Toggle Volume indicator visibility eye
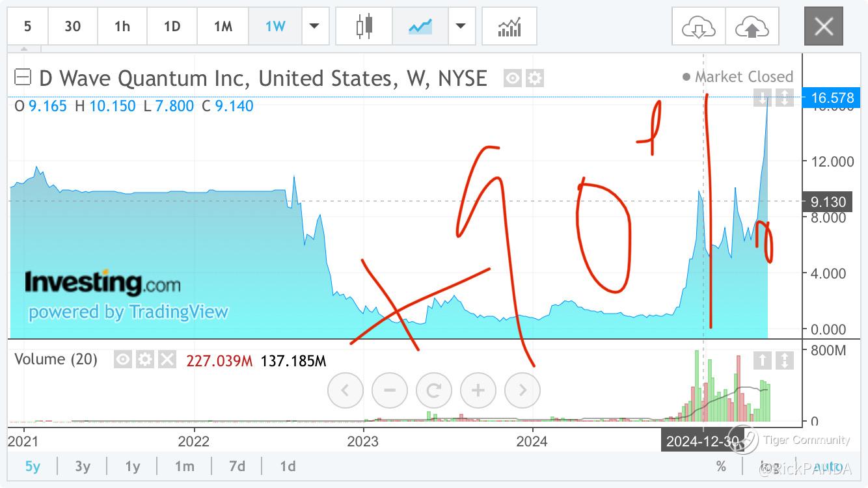 coord(123,359)
